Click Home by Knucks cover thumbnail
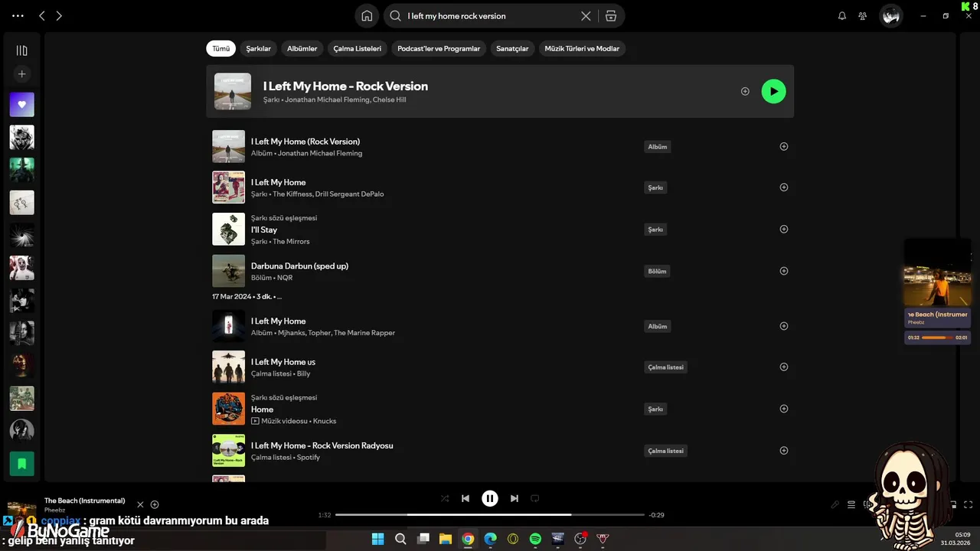Screen dimensions: 980x551 [228, 409]
